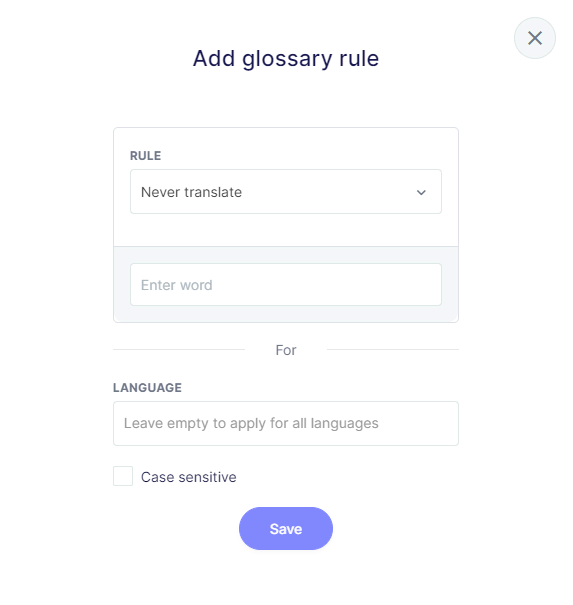Close the Add glossary rule dialog
Viewport: 573px width, 605px height.
[x=534, y=38]
